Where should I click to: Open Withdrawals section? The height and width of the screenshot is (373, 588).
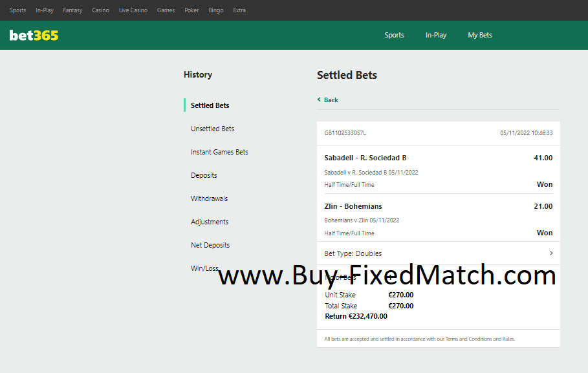pyautogui.click(x=209, y=198)
